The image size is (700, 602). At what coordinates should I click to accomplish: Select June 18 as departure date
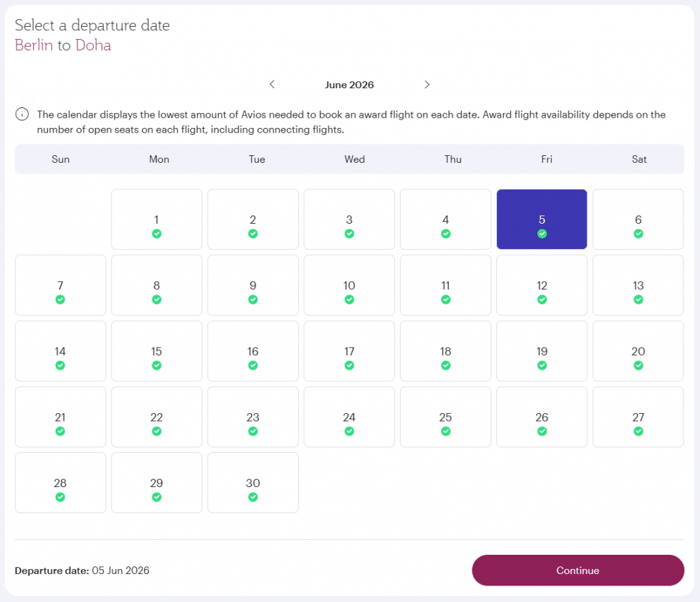point(446,351)
